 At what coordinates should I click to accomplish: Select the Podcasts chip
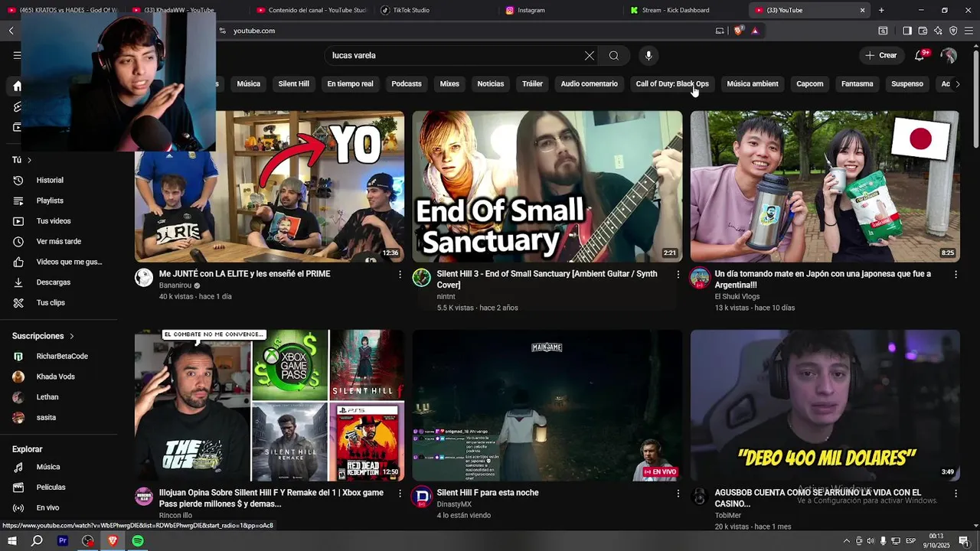pos(407,84)
